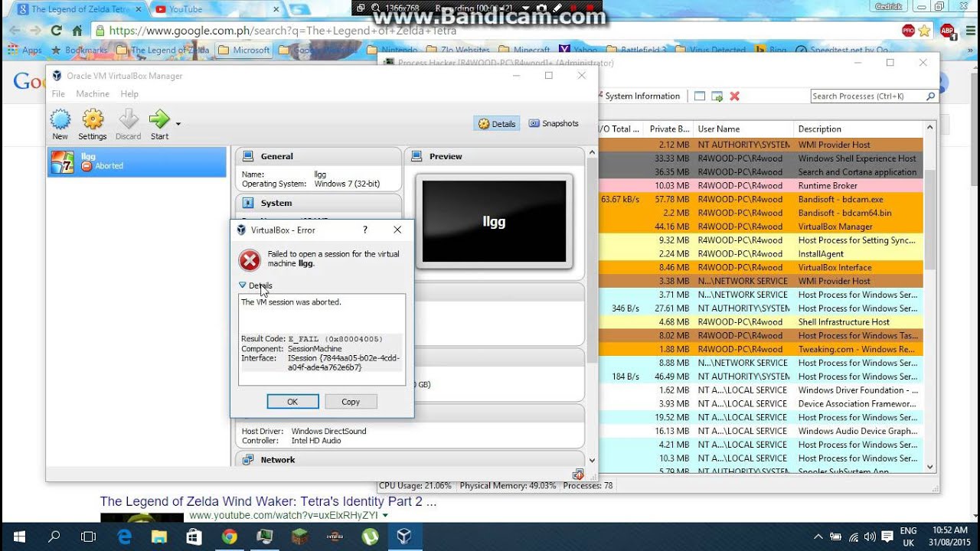Open Task View on taskbar
980x551 pixels.
pos(88,537)
